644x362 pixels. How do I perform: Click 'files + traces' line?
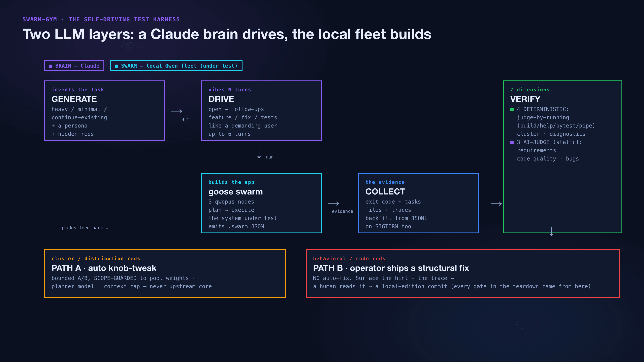pyautogui.click(x=388, y=210)
